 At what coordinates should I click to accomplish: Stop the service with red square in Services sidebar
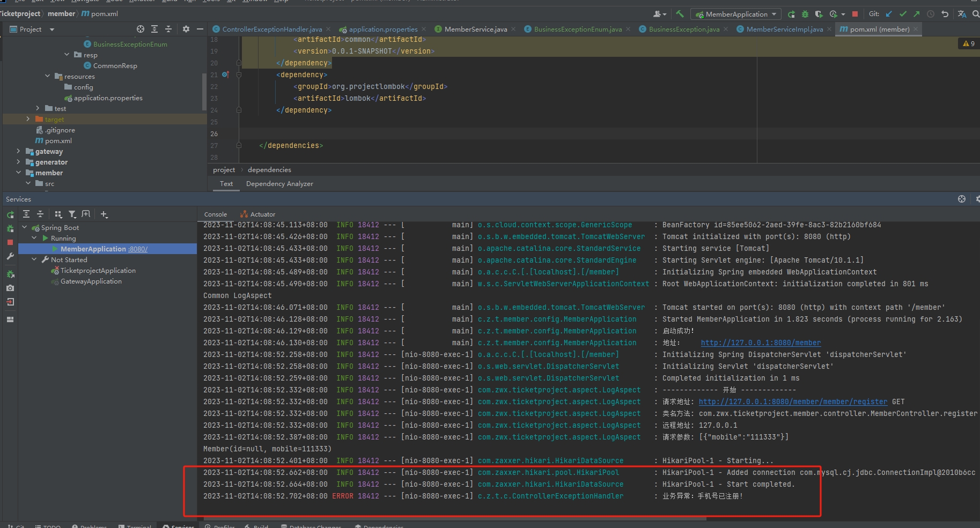[x=10, y=242]
